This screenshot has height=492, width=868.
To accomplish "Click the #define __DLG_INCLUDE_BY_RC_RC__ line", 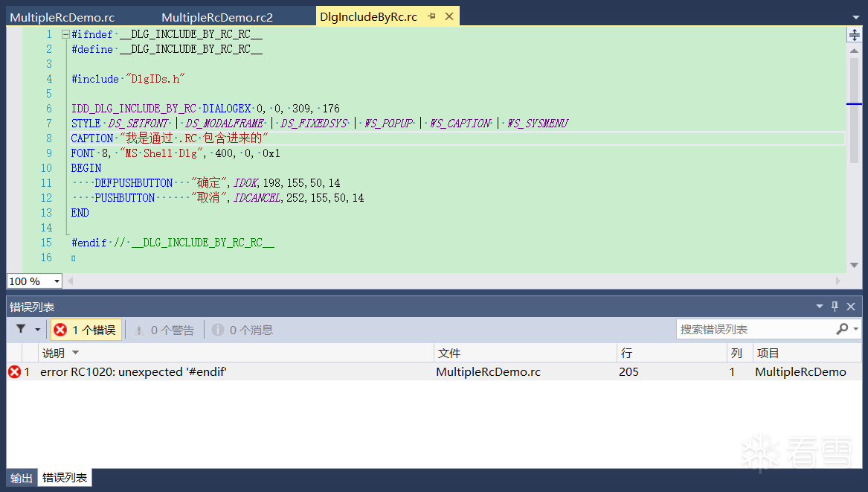I will click(x=167, y=49).
